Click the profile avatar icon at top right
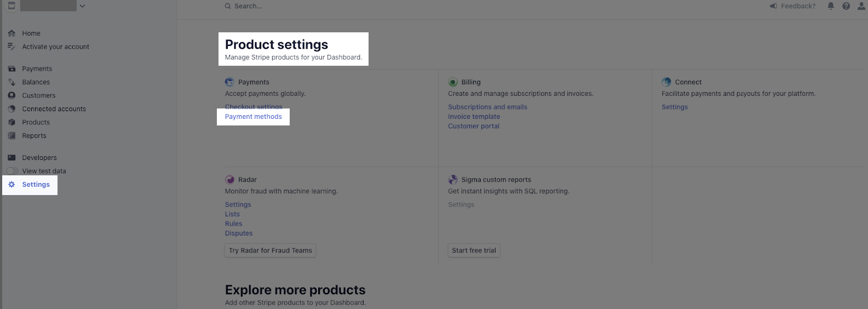Image resolution: width=868 pixels, height=309 pixels. pos(861,6)
